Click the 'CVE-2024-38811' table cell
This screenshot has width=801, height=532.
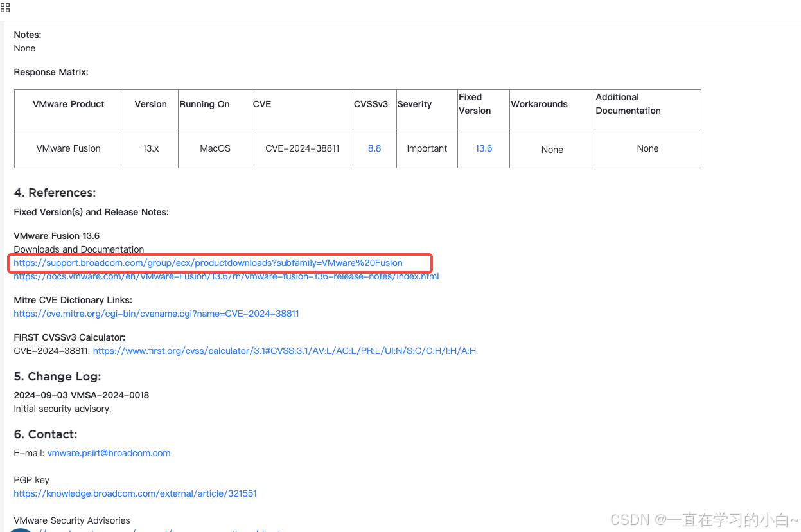tap(303, 148)
